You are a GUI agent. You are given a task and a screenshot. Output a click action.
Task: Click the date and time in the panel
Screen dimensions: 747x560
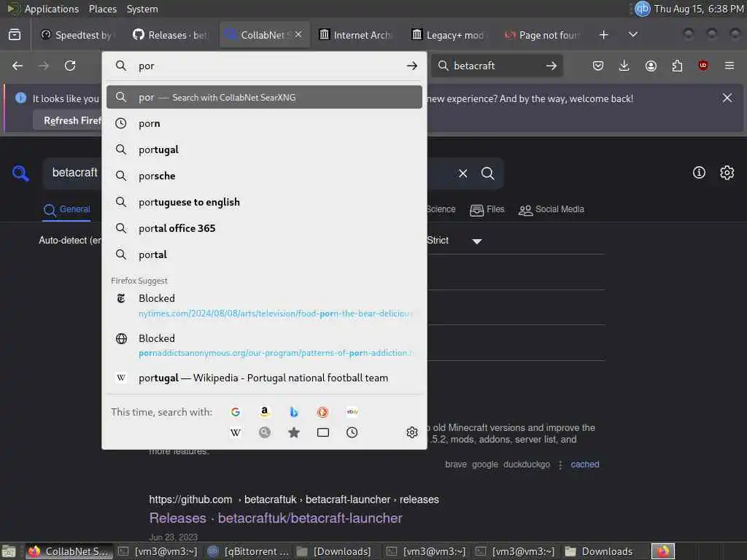[x=698, y=9]
